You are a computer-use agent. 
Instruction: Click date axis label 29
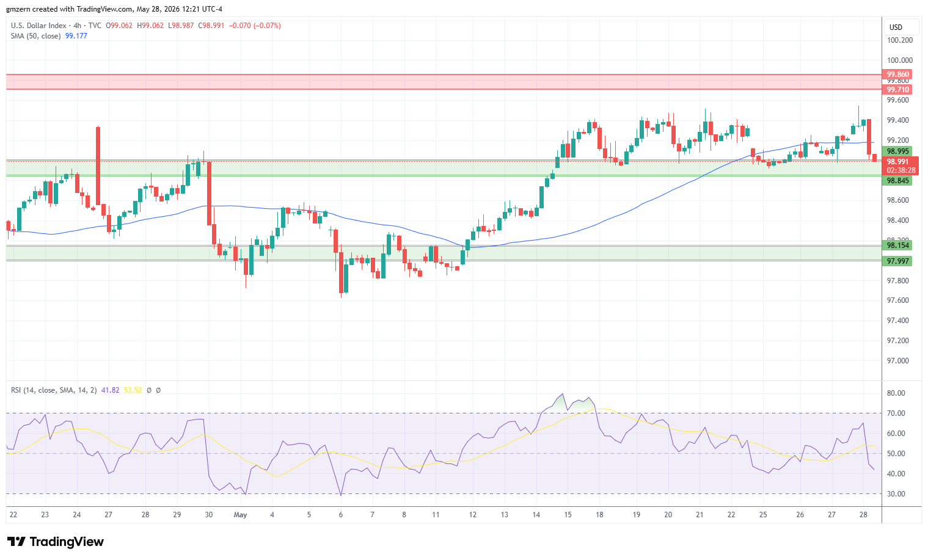(x=177, y=515)
